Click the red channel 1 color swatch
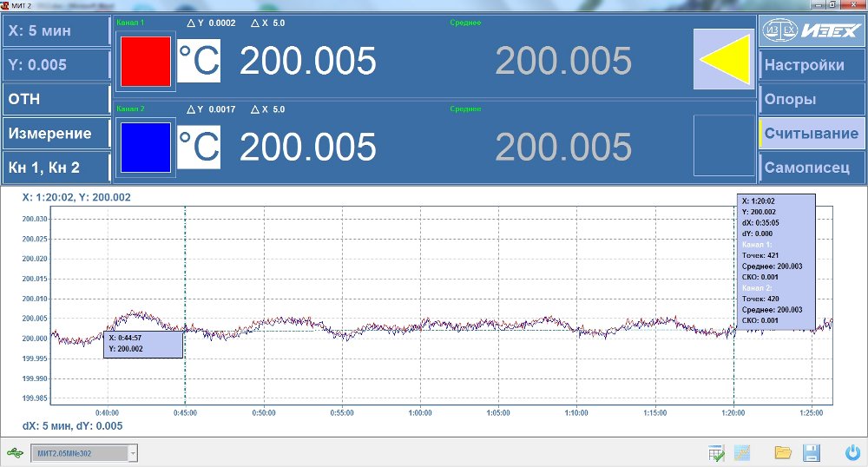 pos(145,61)
